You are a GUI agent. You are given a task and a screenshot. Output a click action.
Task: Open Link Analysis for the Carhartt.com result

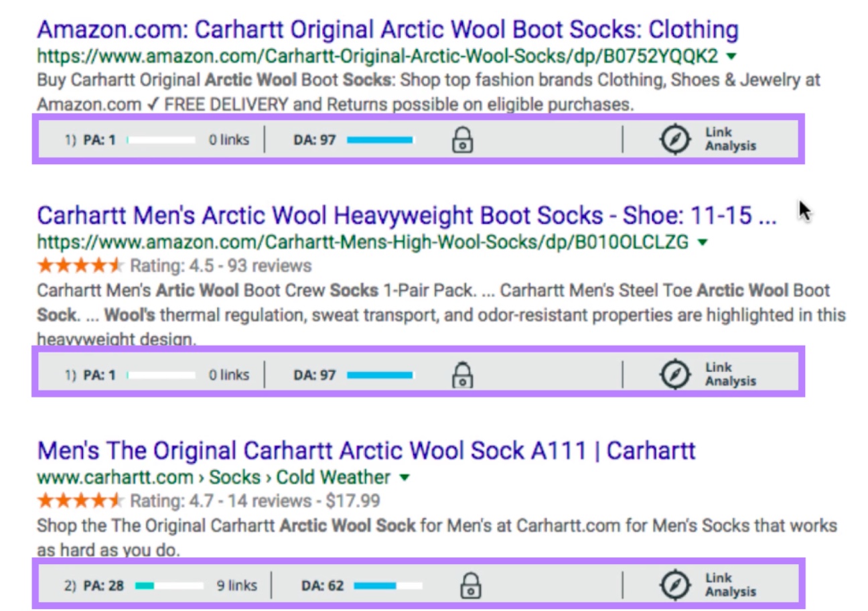717,584
